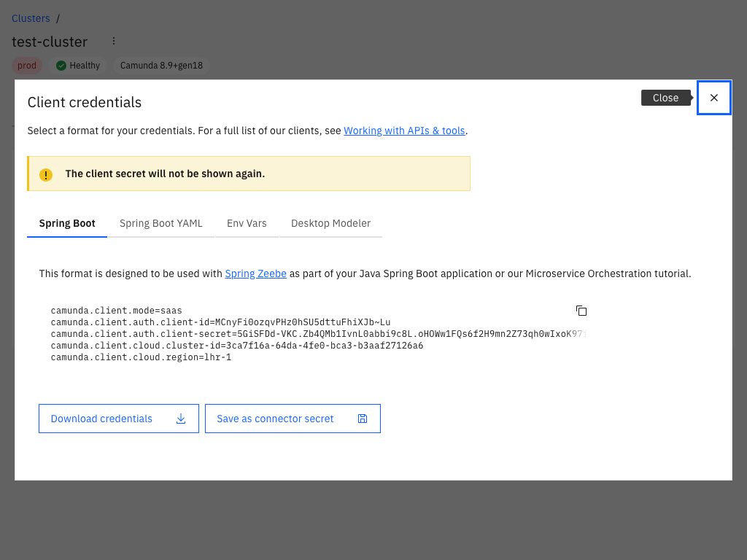
Task: Open the test-cluster overflow menu
Action: [x=113, y=41]
